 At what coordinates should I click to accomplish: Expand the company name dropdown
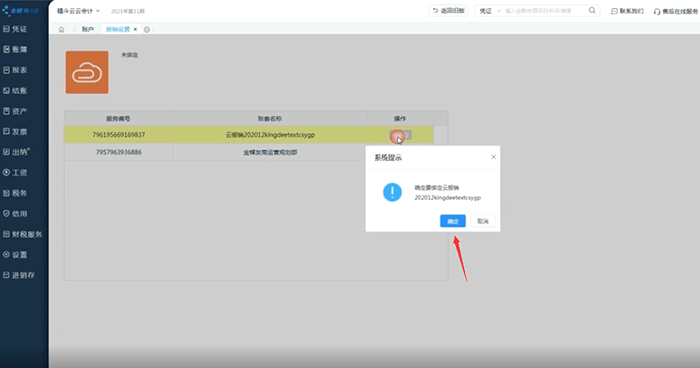point(79,11)
